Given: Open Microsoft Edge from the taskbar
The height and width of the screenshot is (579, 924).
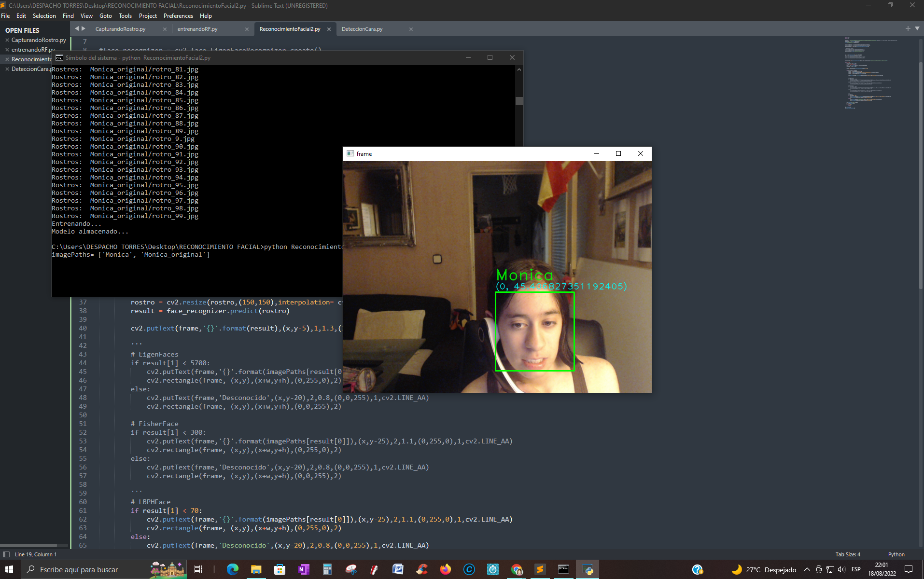Looking at the screenshot, I should 233,569.
